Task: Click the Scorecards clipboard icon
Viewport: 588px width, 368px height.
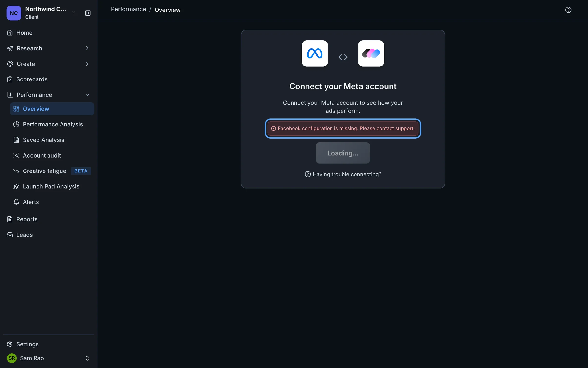Action: [10, 79]
